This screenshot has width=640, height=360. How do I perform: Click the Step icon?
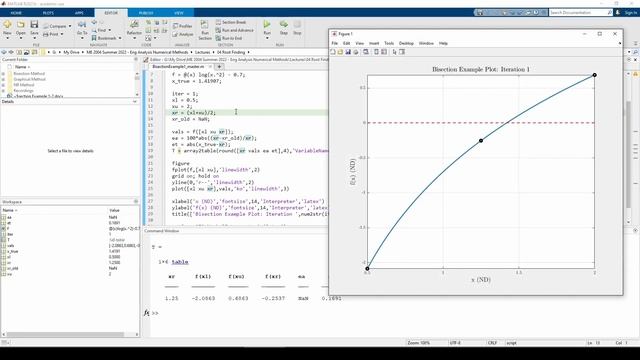pos(284,24)
